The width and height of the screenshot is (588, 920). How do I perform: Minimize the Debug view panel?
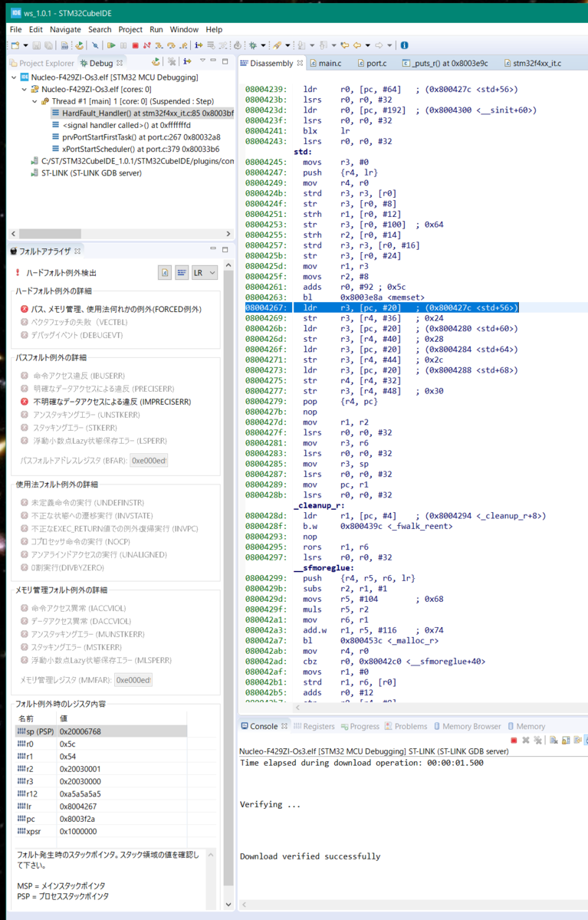click(x=213, y=61)
